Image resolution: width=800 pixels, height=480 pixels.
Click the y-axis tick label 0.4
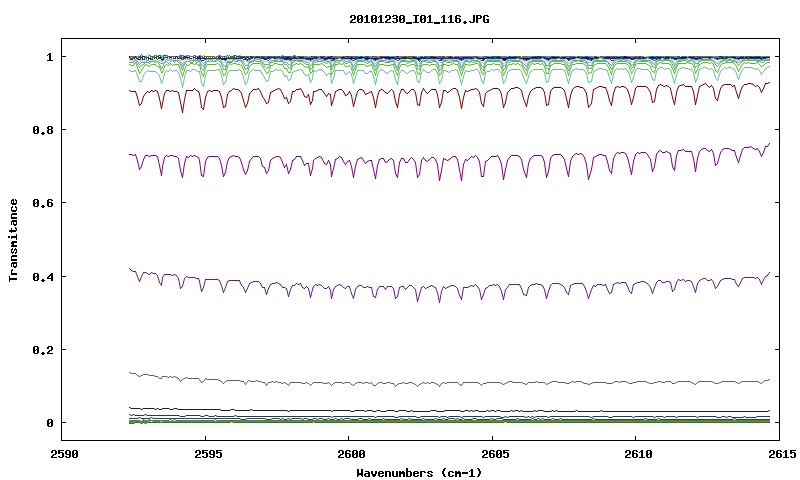click(43, 276)
